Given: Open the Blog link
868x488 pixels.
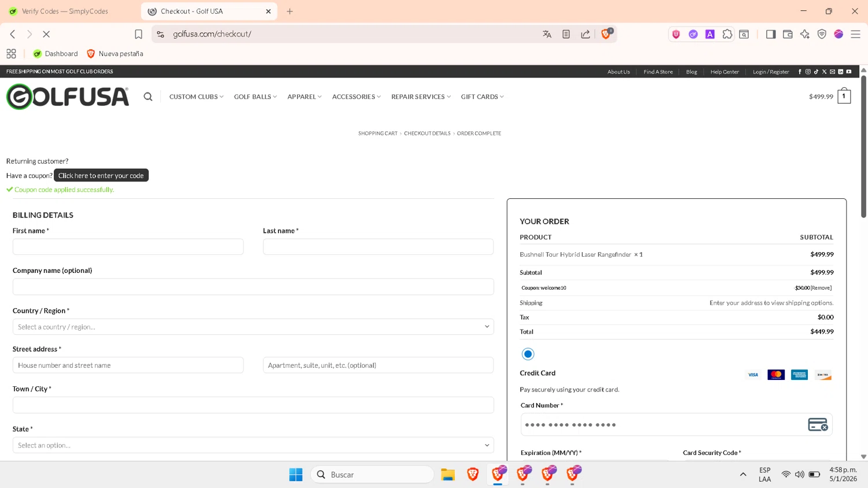Looking at the screenshot, I should click(692, 72).
